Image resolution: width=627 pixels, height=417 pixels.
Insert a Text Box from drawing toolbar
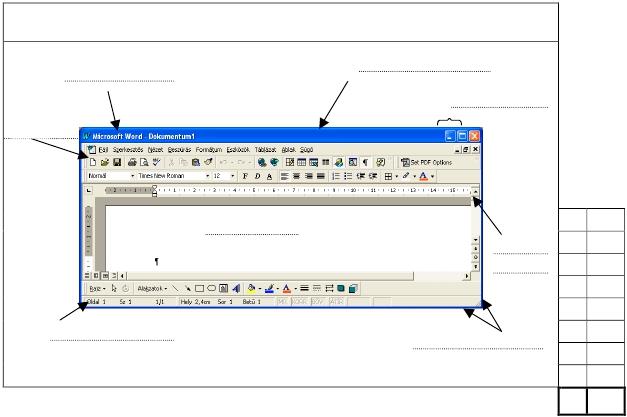224,288
